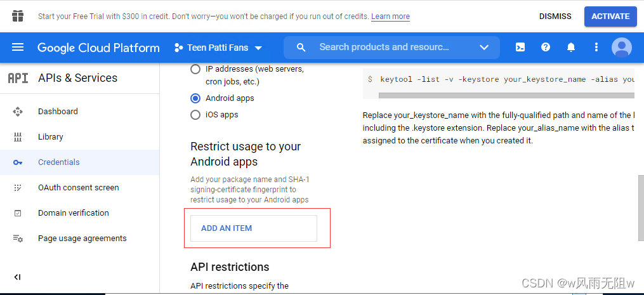
Task: Click the gift icon in trial banner
Action: (x=17, y=16)
